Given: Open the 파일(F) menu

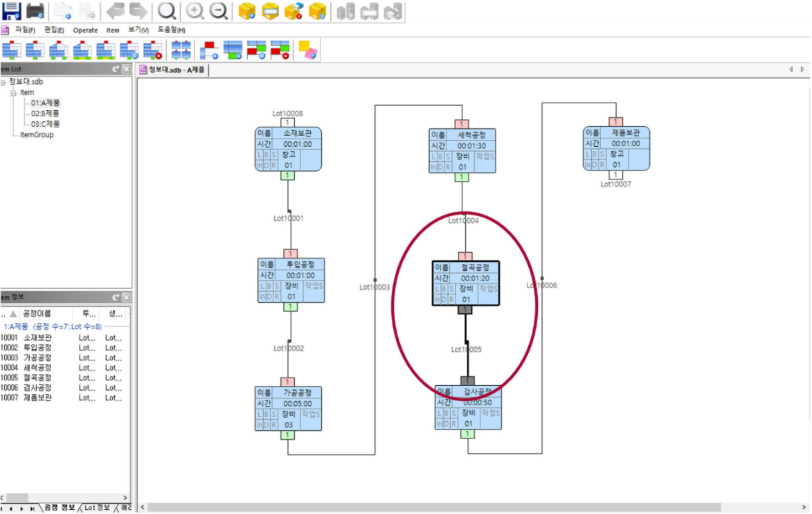Looking at the screenshot, I should click(26, 30).
